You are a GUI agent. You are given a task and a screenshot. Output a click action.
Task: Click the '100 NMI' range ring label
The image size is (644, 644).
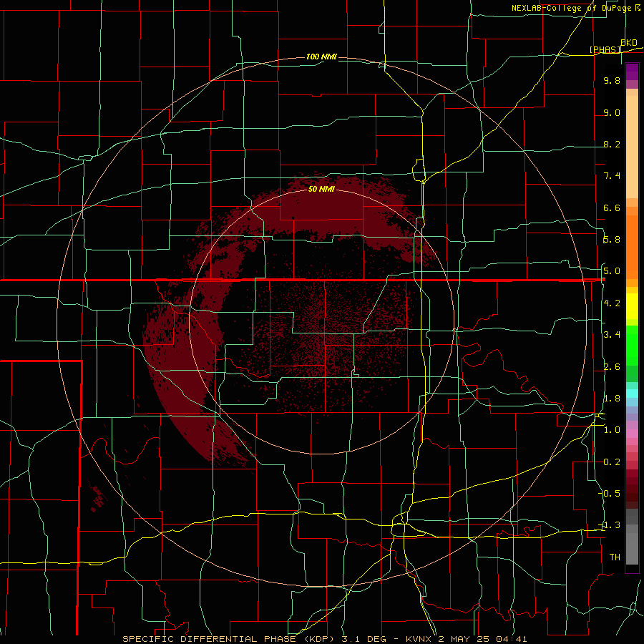pos(321,57)
